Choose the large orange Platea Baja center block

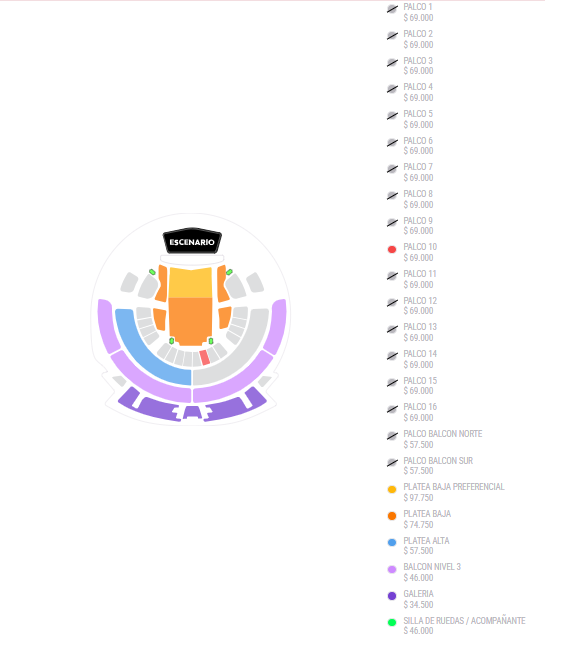point(190,321)
